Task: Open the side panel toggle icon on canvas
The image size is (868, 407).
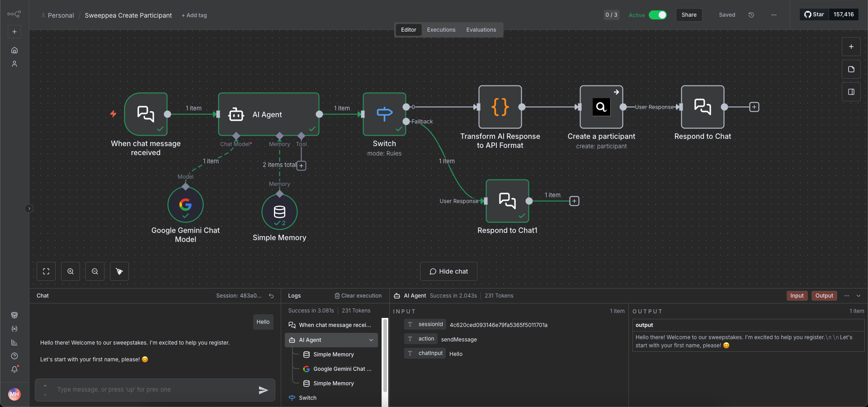Action: click(x=851, y=92)
